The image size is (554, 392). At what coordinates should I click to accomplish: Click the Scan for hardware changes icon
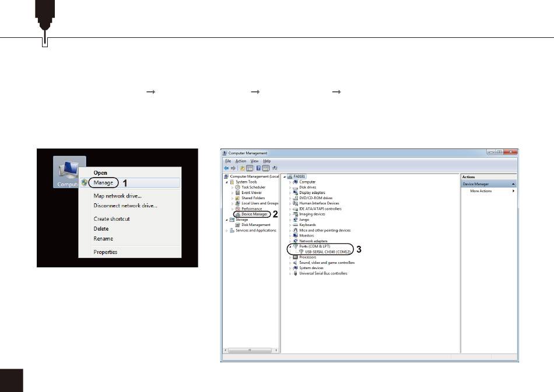point(275,168)
